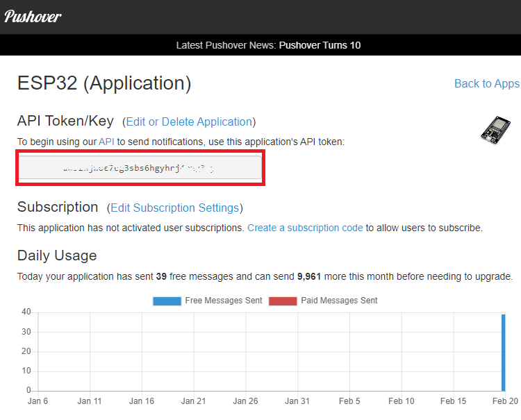Click the bold 39 message count
This screenshot has width=521, height=420.
coord(161,276)
